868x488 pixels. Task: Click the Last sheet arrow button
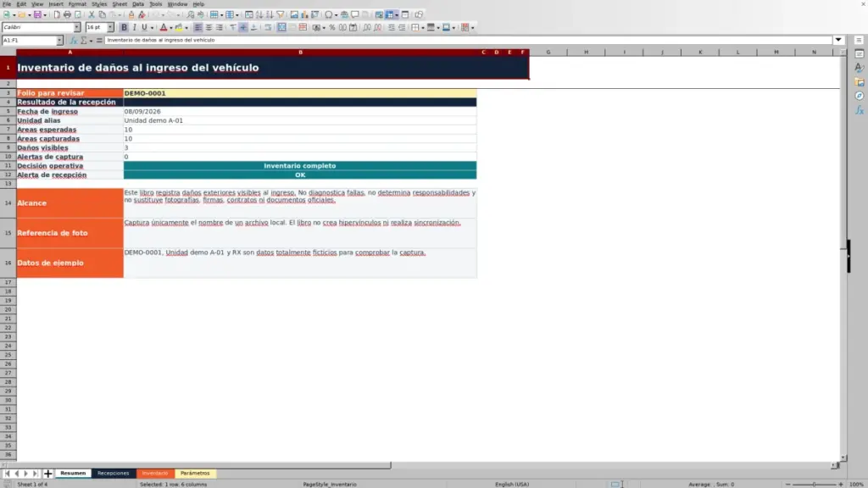[36, 474]
